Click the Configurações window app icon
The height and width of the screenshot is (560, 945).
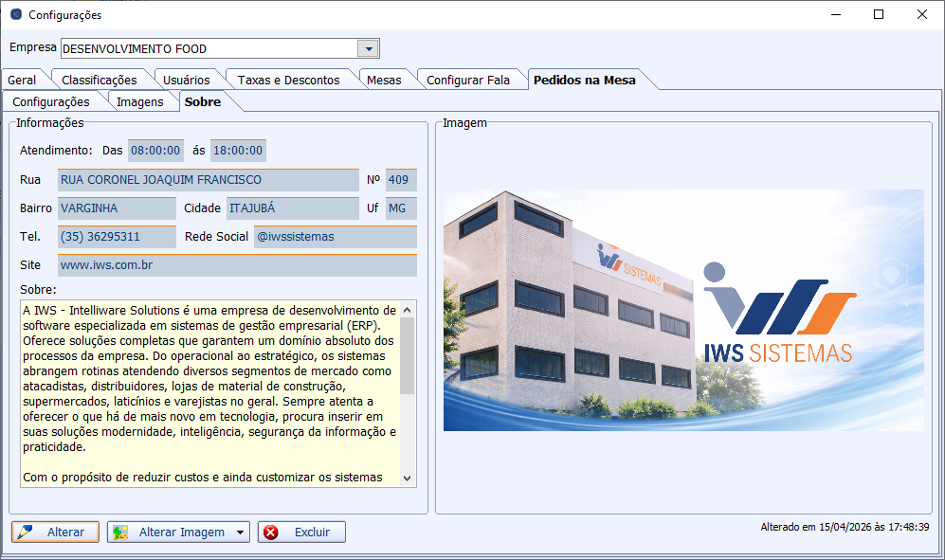(15, 14)
